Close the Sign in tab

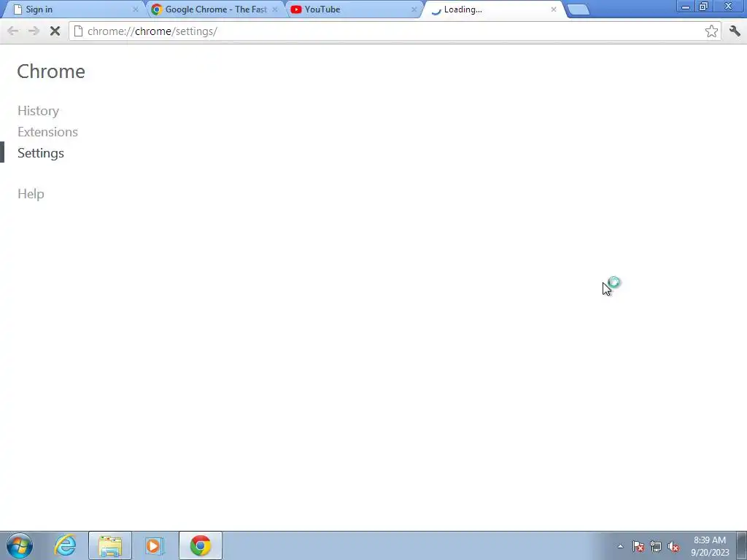click(135, 9)
